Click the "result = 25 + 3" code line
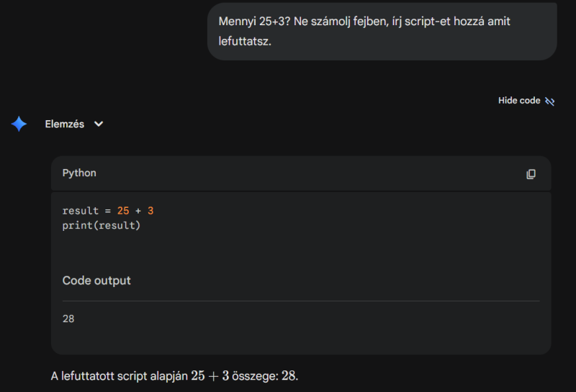The width and height of the screenshot is (576, 392). click(108, 211)
